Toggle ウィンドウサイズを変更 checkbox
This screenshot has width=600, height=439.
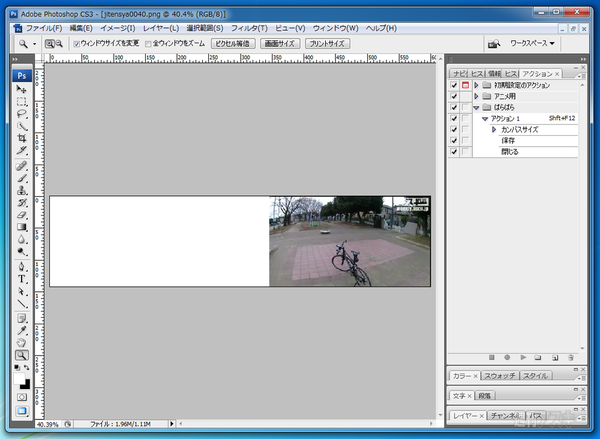point(77,44)
